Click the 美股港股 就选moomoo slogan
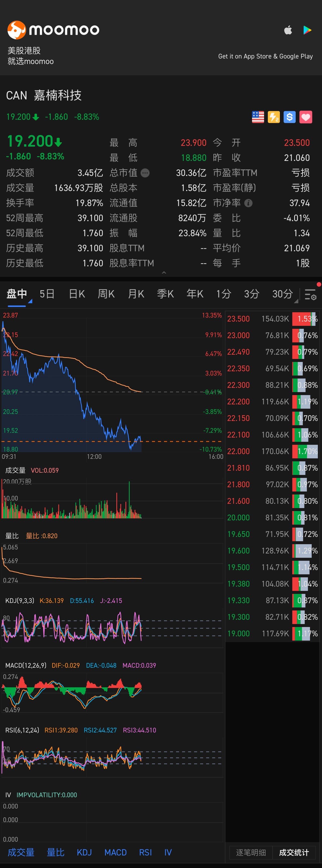 (x=31, y=56)
